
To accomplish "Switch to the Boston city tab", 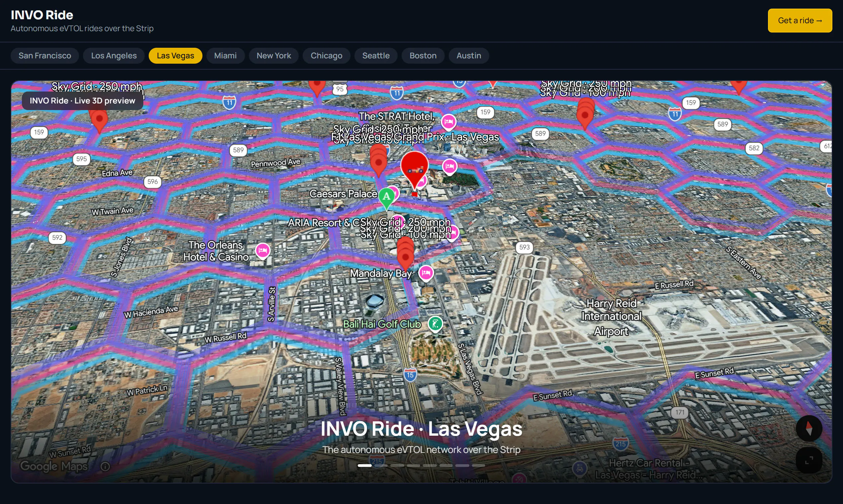I will click(423, 56).
